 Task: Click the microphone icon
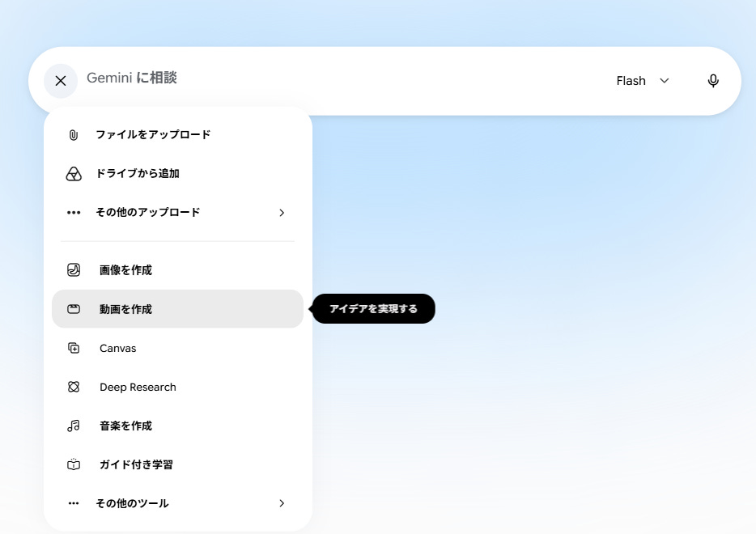point(713,81)
